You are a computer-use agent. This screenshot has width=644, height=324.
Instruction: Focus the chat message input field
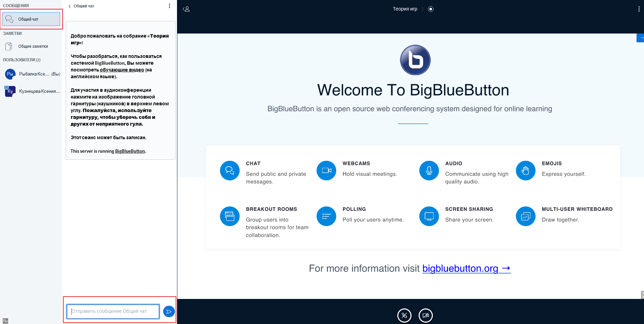point(113,311)
